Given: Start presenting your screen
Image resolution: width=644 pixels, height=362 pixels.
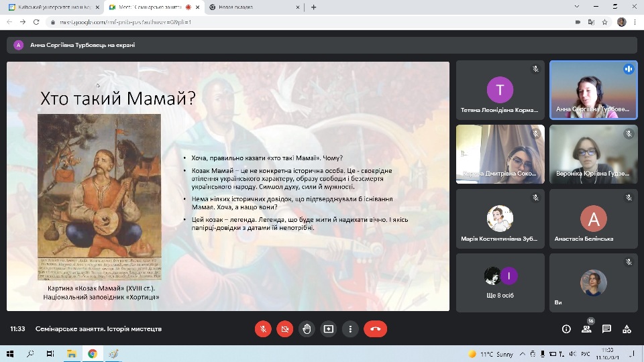Looking at the screenshot, I should pyautogui.click(x=329, y=328).
